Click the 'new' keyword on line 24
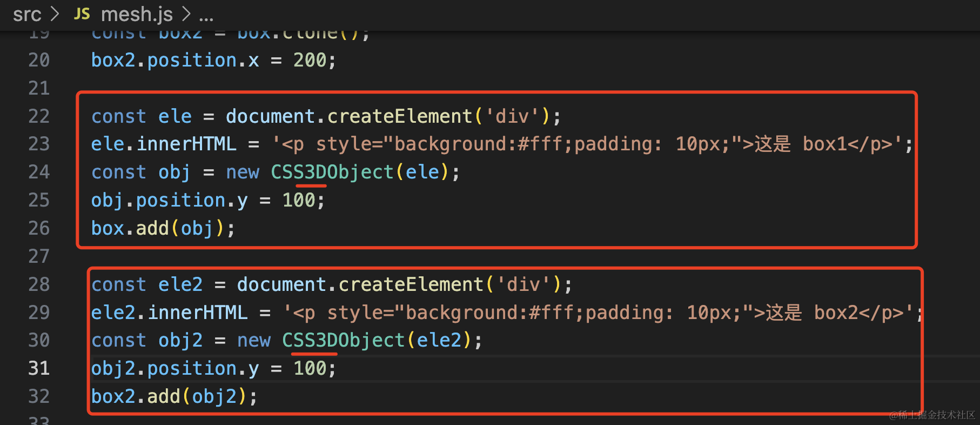The image size is (980, 425). point(243,172)
